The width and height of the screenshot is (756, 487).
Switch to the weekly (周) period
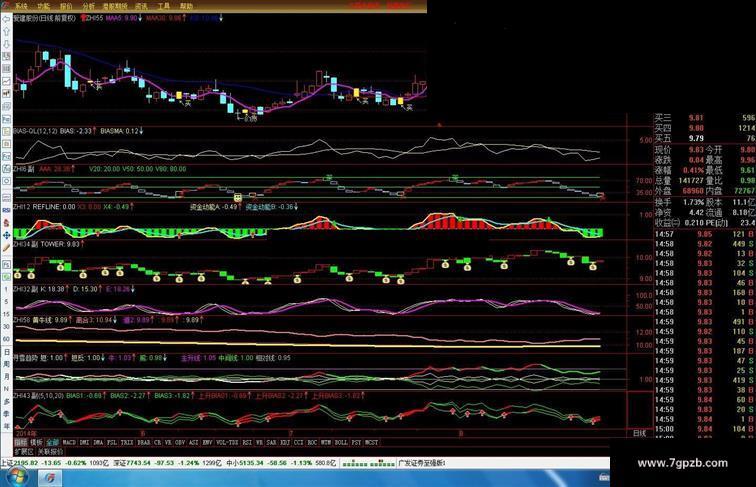(x=6, y=365)
